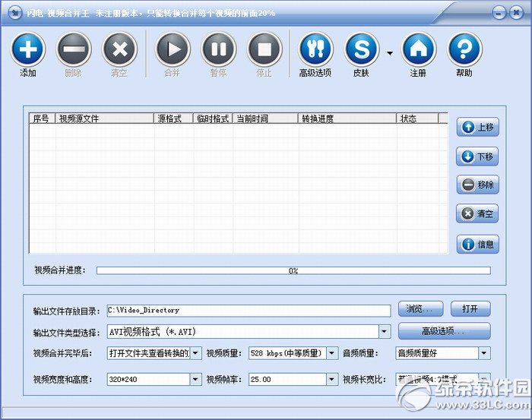532x420 pixels.
Task: Show file info with 信息 button
Action: point(477,244)
